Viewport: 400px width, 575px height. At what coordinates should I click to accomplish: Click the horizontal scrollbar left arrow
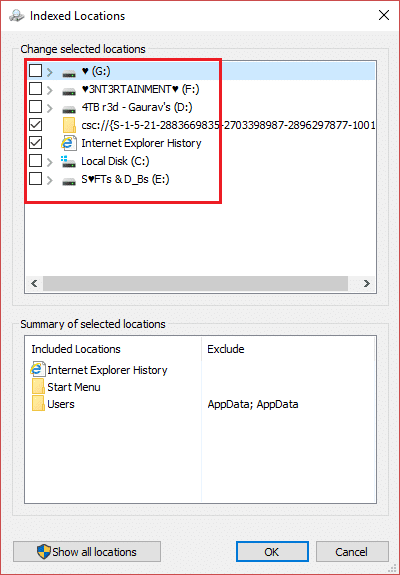point(34,283)
